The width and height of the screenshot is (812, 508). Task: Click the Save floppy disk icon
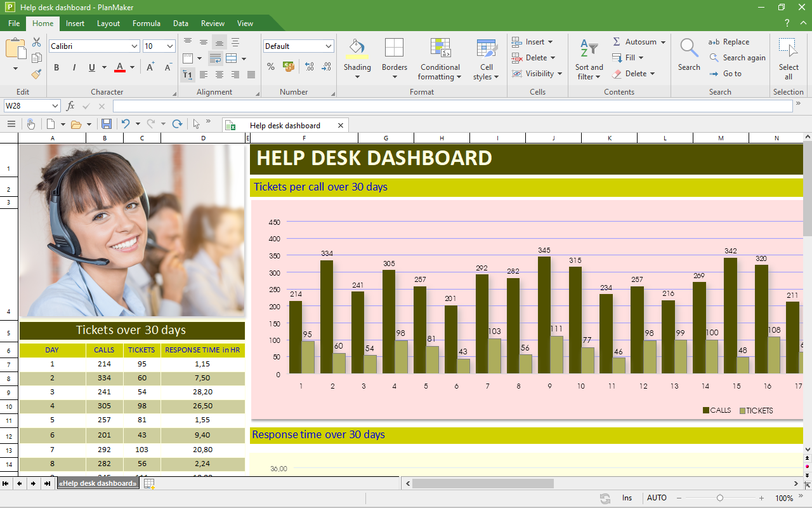107,124
